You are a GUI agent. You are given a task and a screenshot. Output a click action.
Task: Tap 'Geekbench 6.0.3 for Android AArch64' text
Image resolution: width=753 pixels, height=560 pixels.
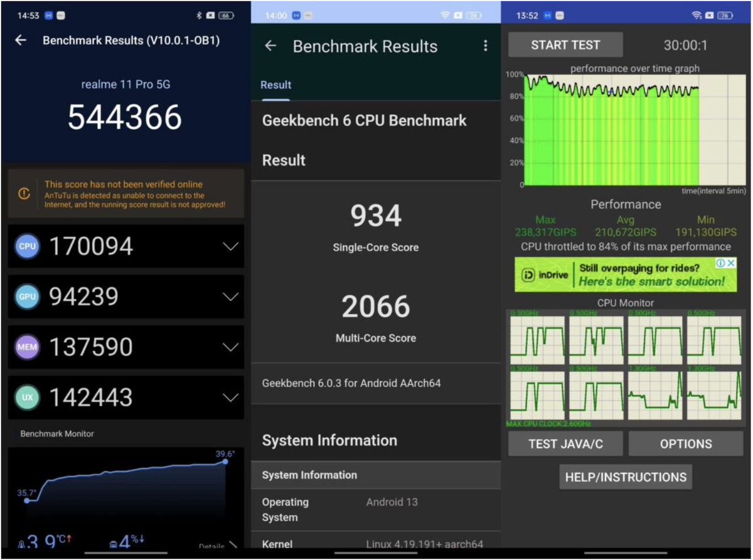click(x=351, y=383)
